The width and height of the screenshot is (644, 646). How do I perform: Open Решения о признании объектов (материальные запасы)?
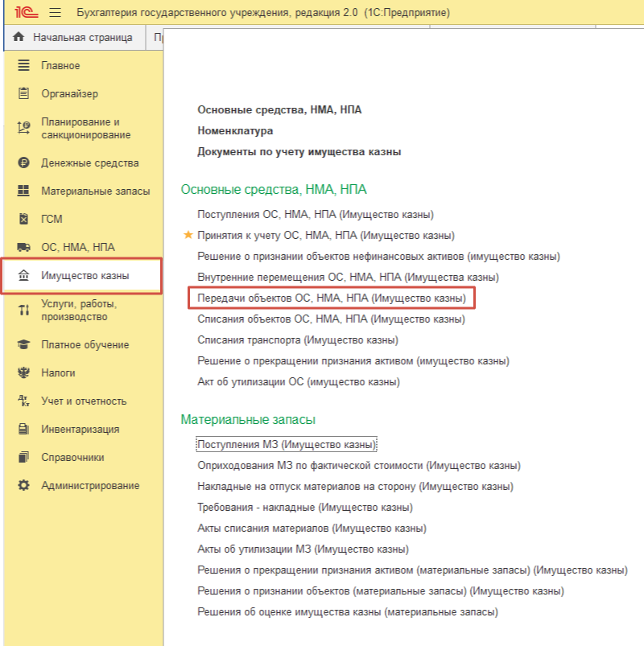pos(381,591)
